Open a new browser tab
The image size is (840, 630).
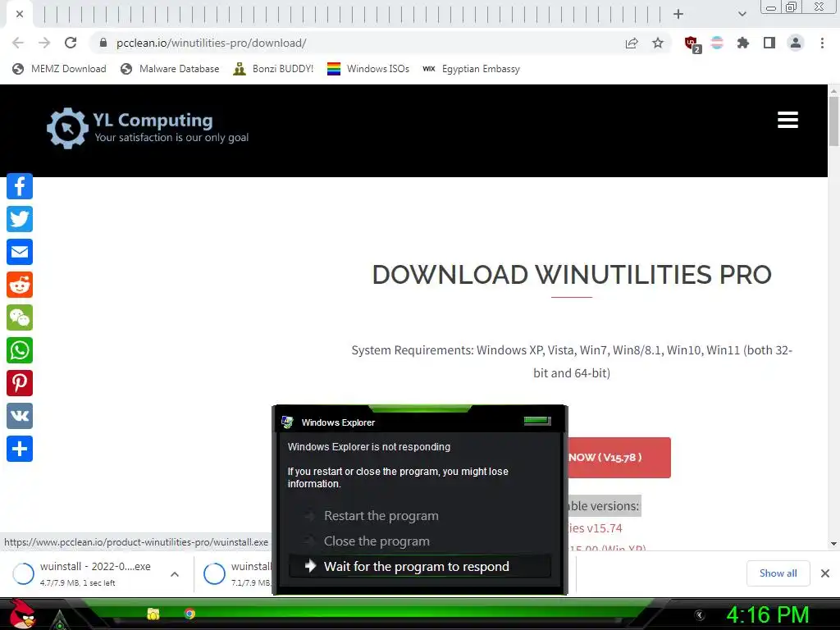pyautogui.click(x=678, y=14)
